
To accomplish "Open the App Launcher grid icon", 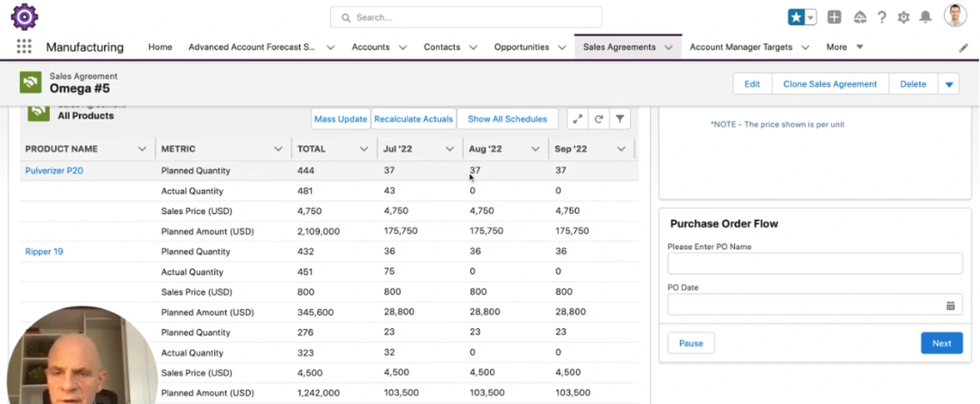I will 24,46.
